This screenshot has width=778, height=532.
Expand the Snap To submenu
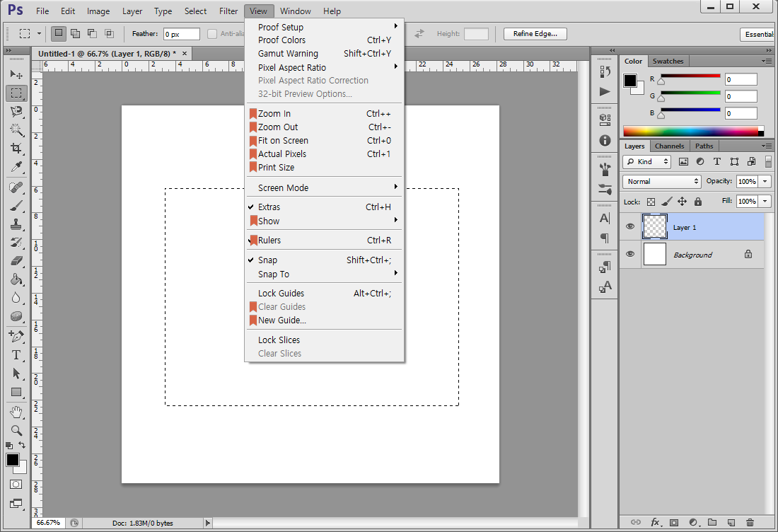tap(325, 274)
